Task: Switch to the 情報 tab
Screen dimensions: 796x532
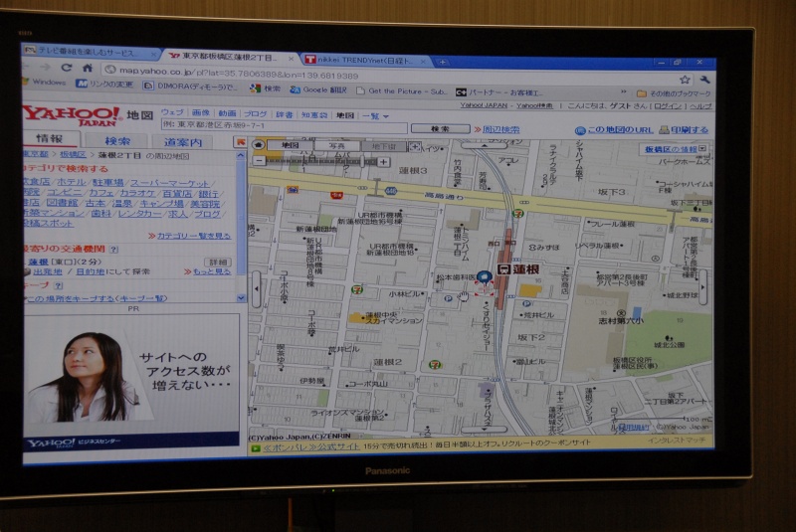Action: point(50,139)
